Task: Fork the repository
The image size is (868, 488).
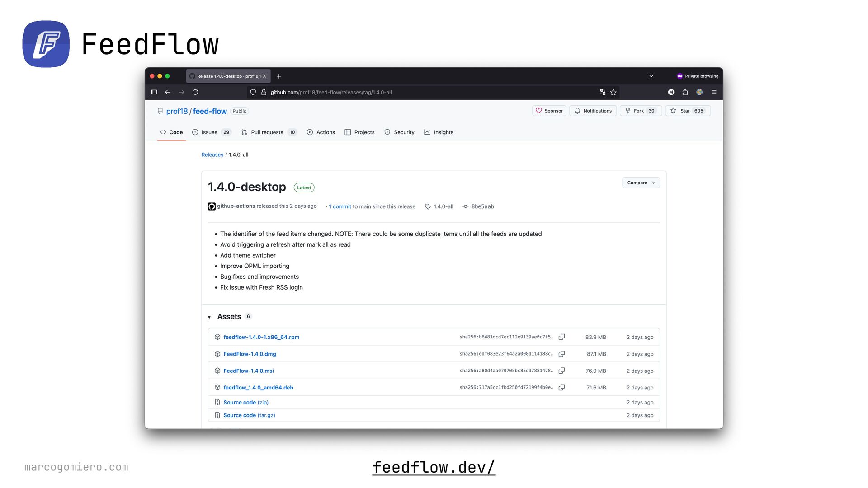Action: [x=641, y=111]
